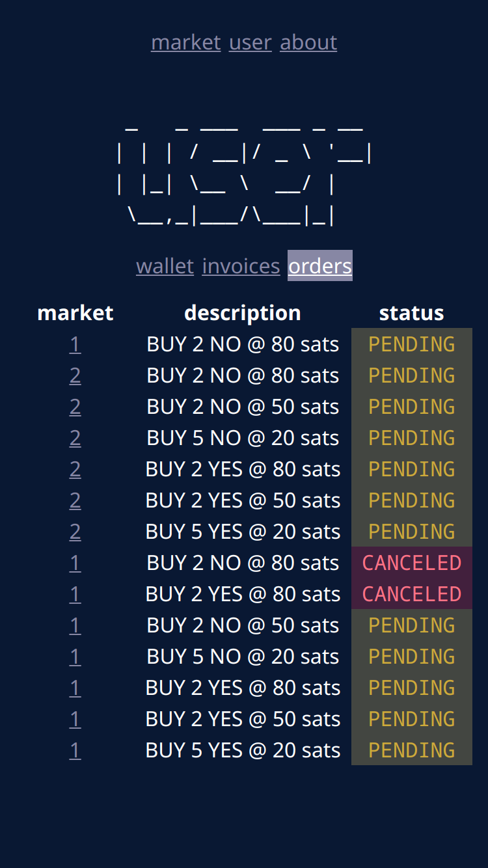488x868 pixels.
Task: Switch to the invoices tab
Action: (x=241, y=266)
